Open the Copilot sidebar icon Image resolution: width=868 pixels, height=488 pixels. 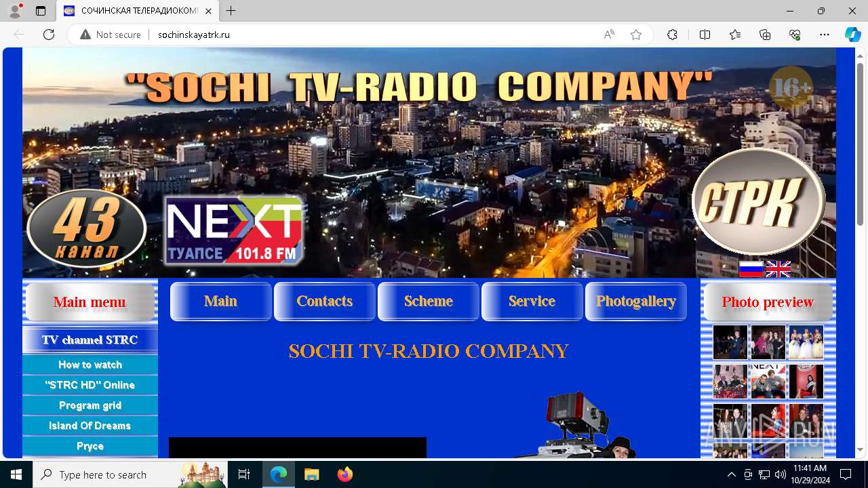tap(852, 35)
